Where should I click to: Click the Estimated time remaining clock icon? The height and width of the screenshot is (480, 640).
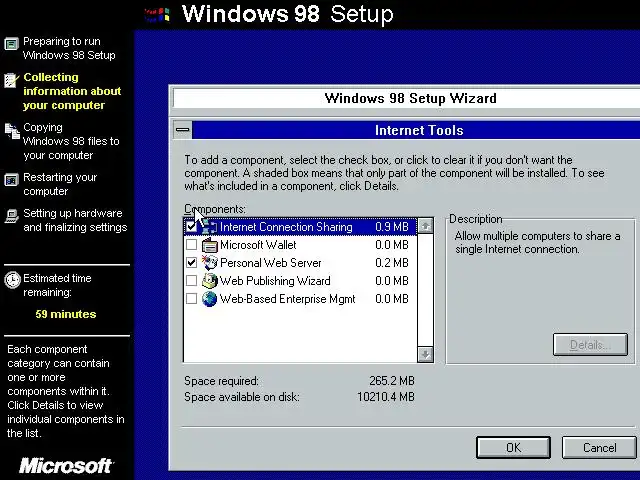pos(12,280)
